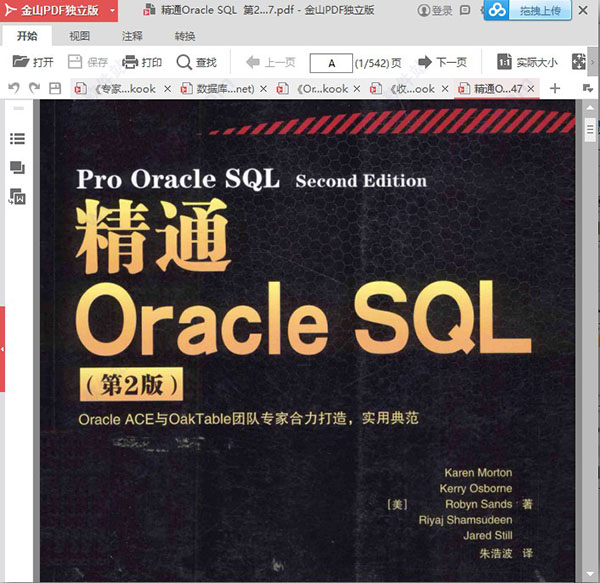Image resolution: width=600 pixels, height=583 pixels.
Task: Click the 打开 open file button
Action: tap(33, 62)
